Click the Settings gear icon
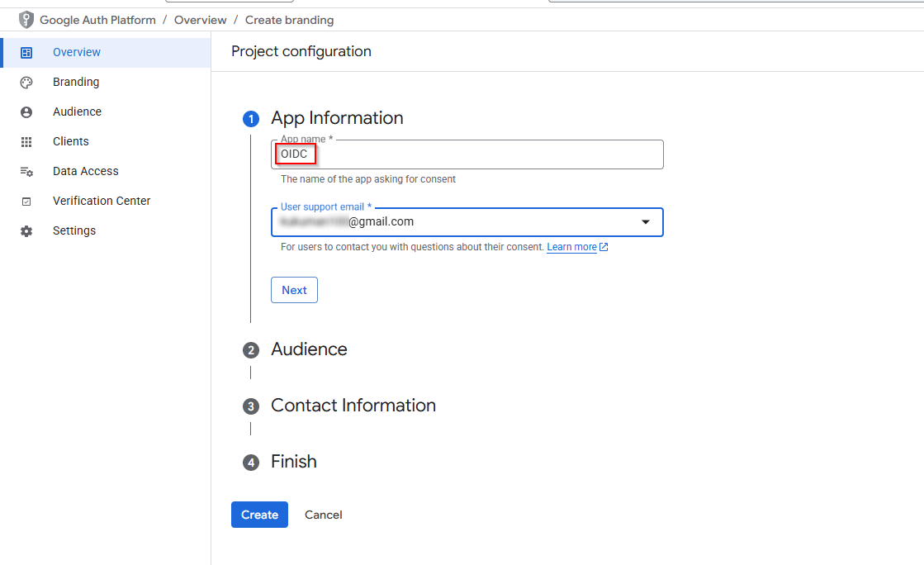Viewport: 924px width, 565px height. [x=26, y=231]
